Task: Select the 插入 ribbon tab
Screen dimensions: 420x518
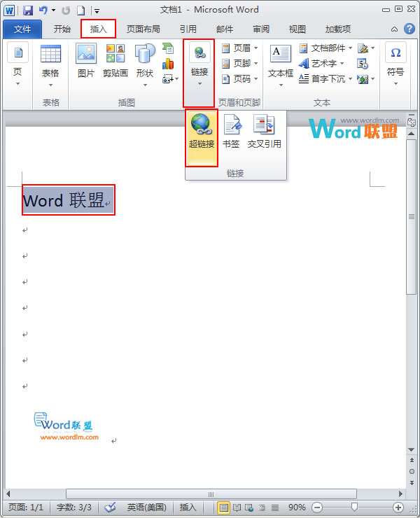Action: [98, 29]
